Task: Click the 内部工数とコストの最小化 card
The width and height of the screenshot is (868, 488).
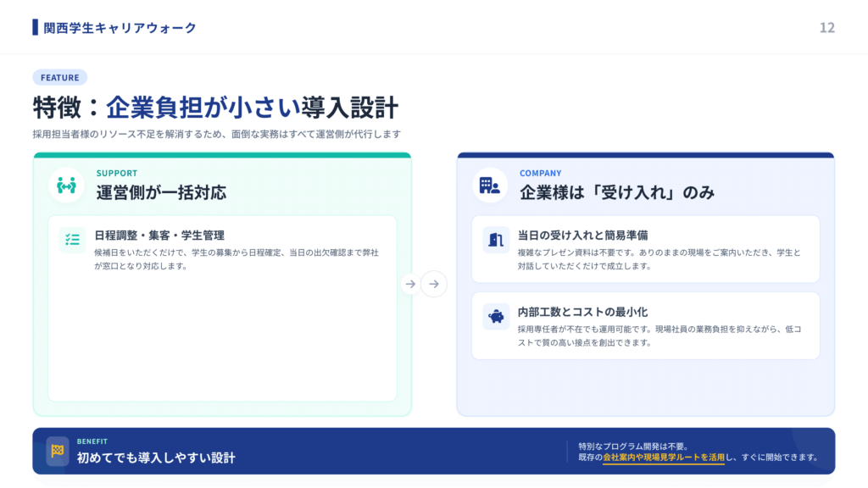Action: (644, 326)
